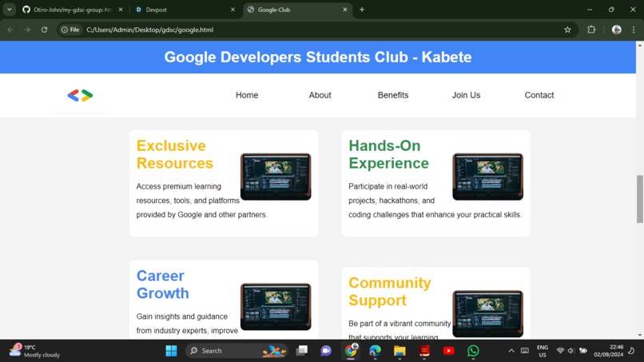
Task: Open WhatsApp from the taskbar
Action: point(473,351)
